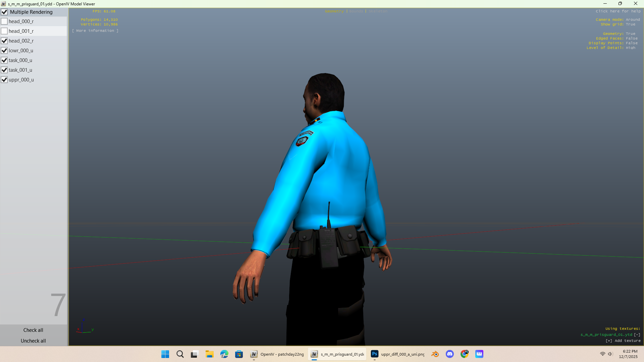Open the Microsoft Store taskbar icon

(x=239, y=354)
